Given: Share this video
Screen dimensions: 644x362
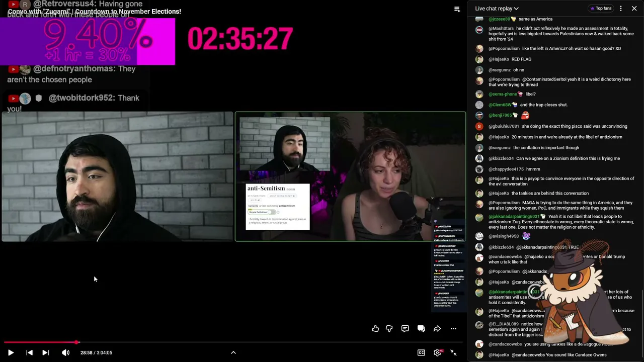Looking at the screenshot, I should 437,328.
